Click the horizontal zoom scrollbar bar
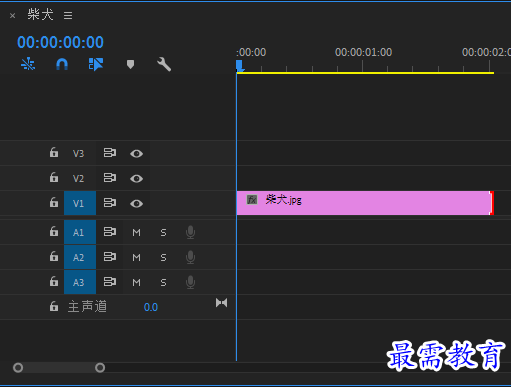 point(59,368)
